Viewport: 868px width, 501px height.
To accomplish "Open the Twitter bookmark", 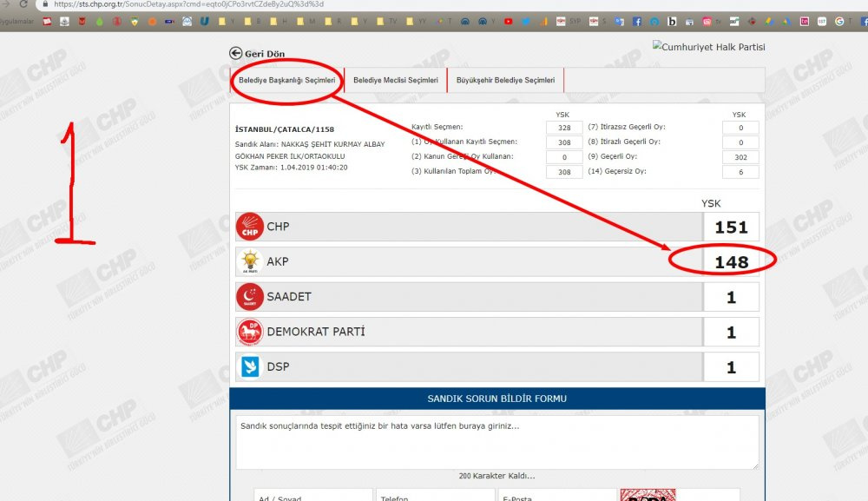I will tap(526, 22).
